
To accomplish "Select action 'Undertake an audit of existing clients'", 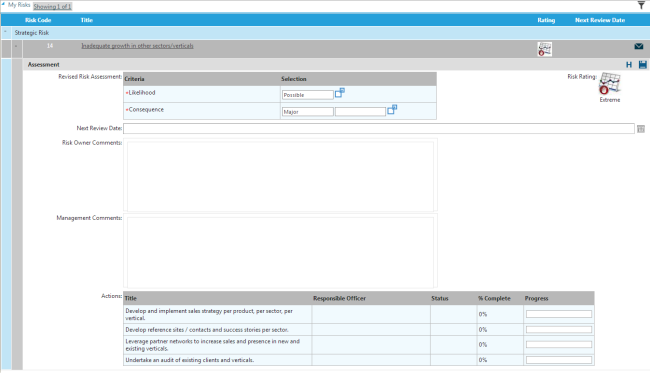I will pos(190,360).
